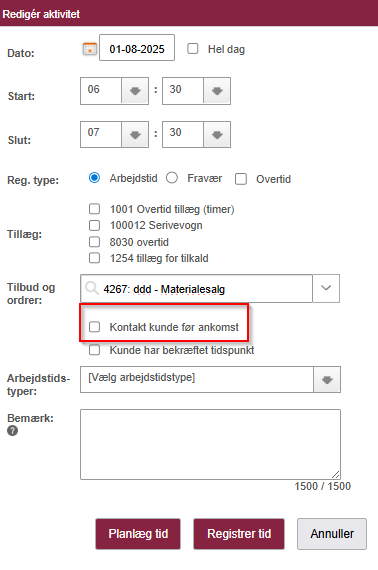The image size is (378, 570).
Task: Click the Dato: label
Action: 21,53
